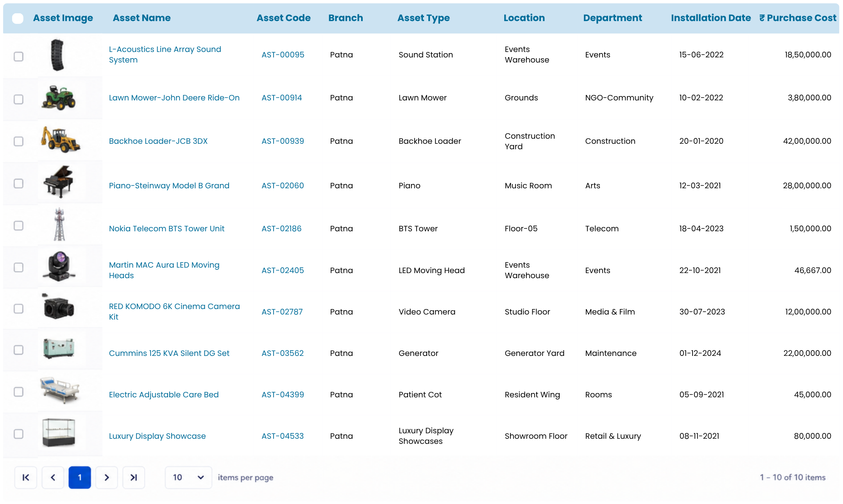Click the telecom tower asset image
Viewport: 843px width, 504px height.
(x=59, y=224)
